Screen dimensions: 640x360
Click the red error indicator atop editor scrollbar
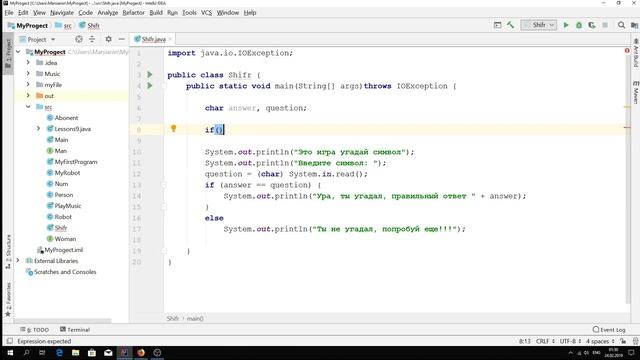pos(627,51)
